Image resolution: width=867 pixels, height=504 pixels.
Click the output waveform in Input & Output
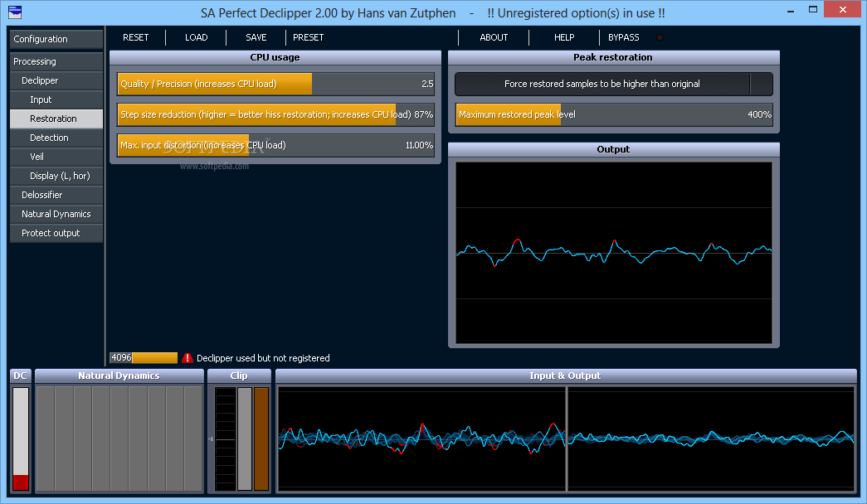click(711, 439)
